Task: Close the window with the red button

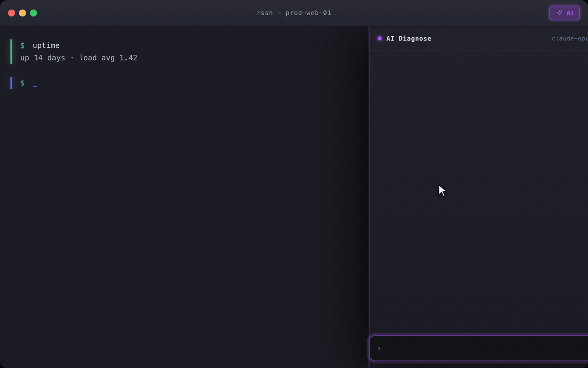Action: pos(11,13)
